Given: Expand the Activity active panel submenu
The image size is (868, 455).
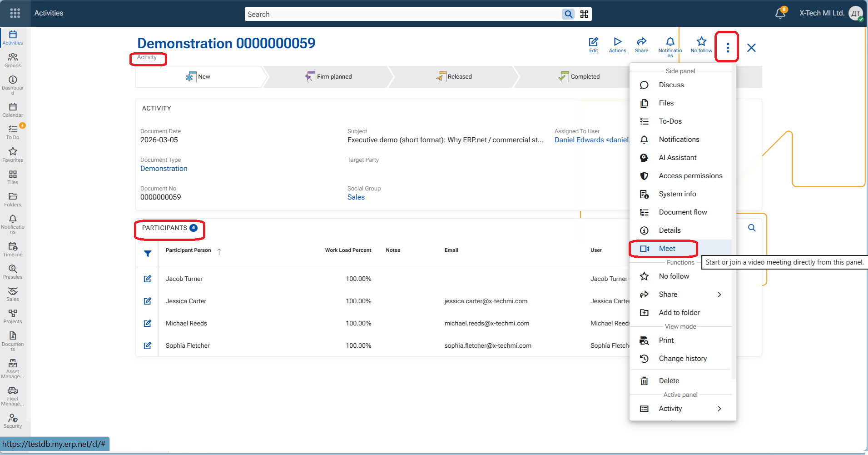Looking at the screenshot, I should point(719,409).
